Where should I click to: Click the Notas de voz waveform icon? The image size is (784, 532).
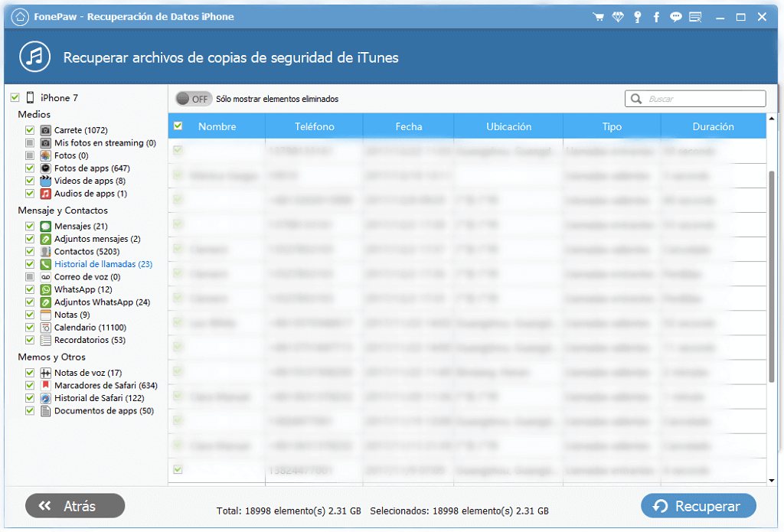(x=45, y=373)
